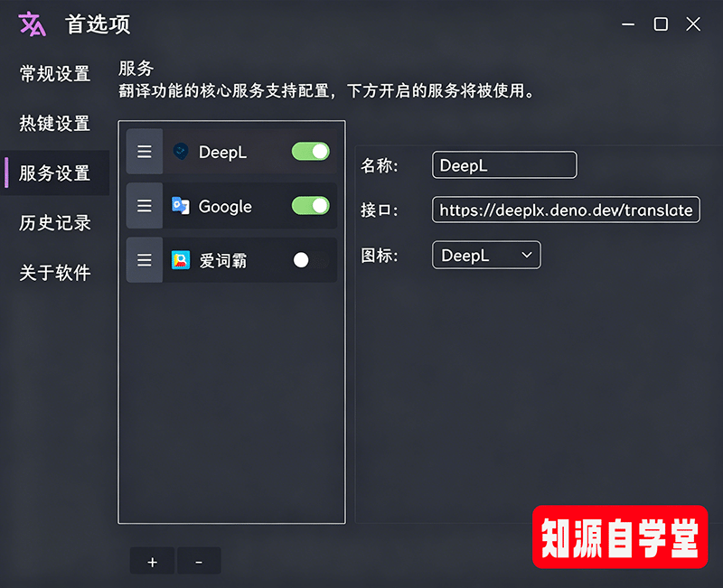Click the DeepL service logo icon
The image size is (723, 588).
[181, 152]
